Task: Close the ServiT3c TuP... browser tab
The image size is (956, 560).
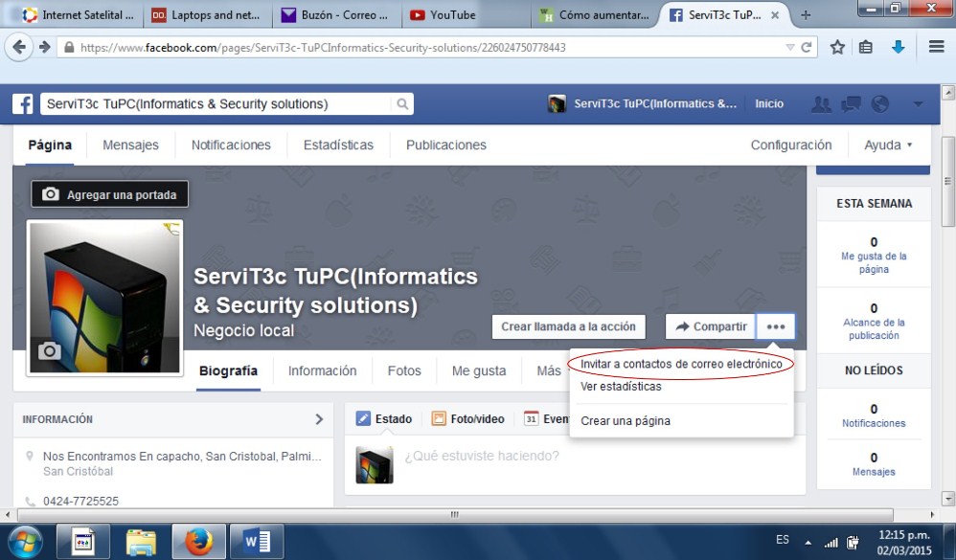Action: coord(775,15)
